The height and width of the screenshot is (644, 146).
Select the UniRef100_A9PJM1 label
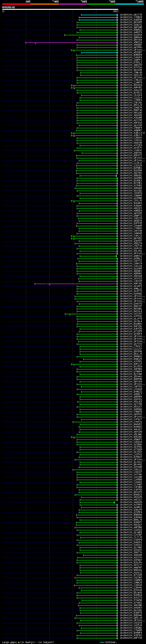pyautogui.click(x=131, y=284)
